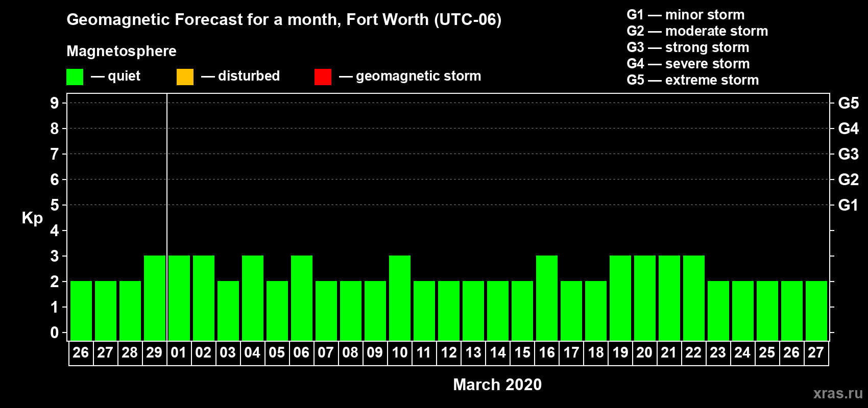Click the 'G2 — moderate storm' legend line

pos(697,31)
